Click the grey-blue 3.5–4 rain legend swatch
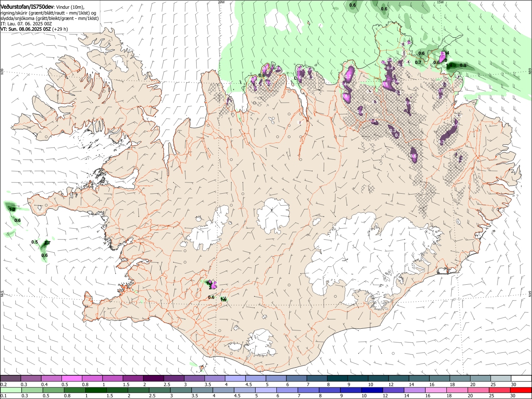The height and width of the screenshot is (399, 532). point(202,390)
